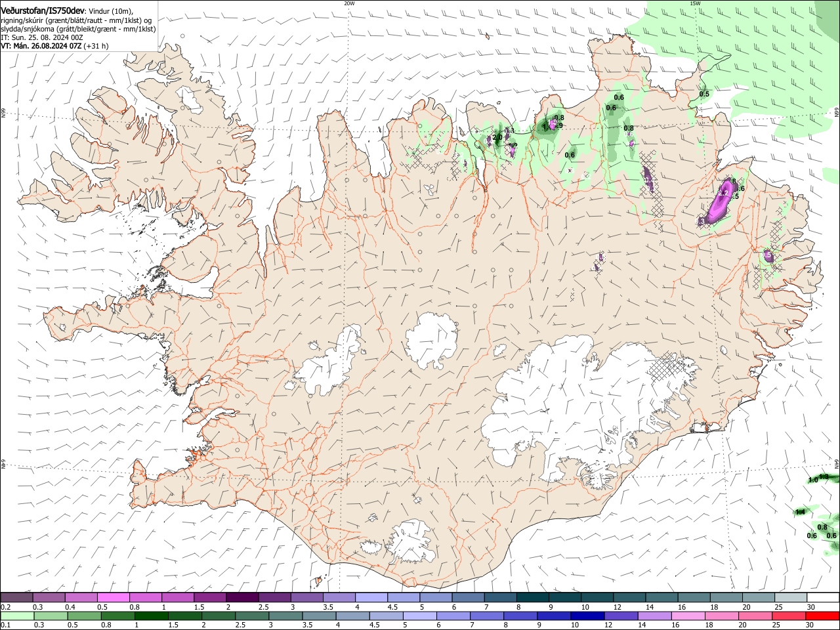Click the "0.4" legend label
Viewport: 840px width, 630px height.
(70, 607)
